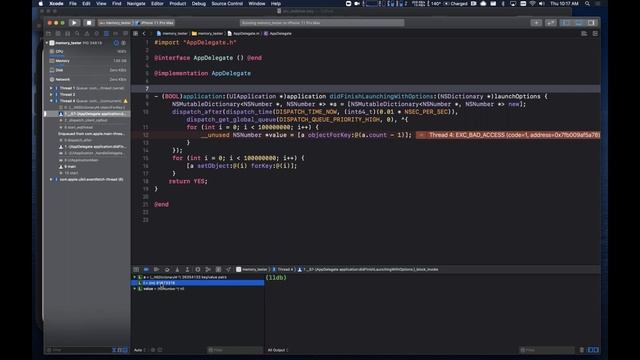Toggle the Navigator panel visibility
Viewport: 640px width, 360px height.
(x=566, y=23)
